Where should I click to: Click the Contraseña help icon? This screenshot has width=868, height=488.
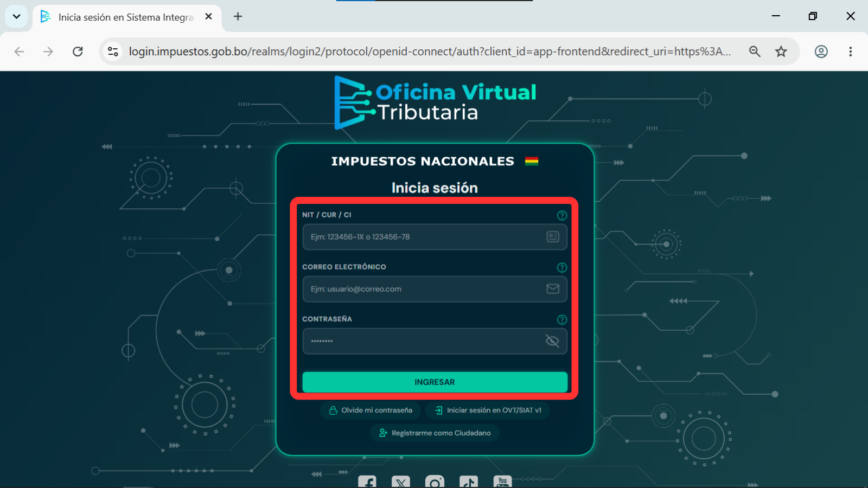[x=562, y=319]
